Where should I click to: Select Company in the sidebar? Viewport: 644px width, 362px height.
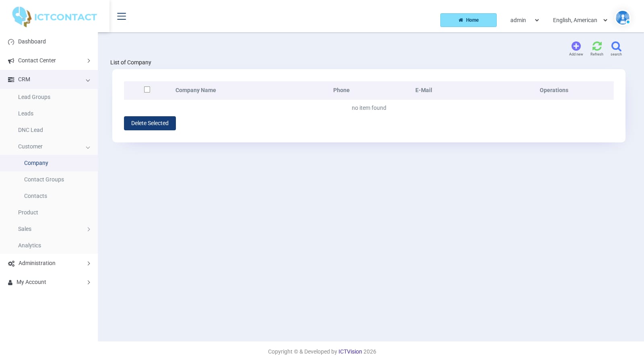click(36, 163)
